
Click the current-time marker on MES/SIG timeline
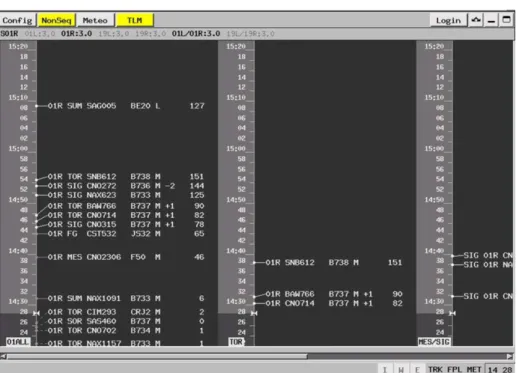pos(452,313)
